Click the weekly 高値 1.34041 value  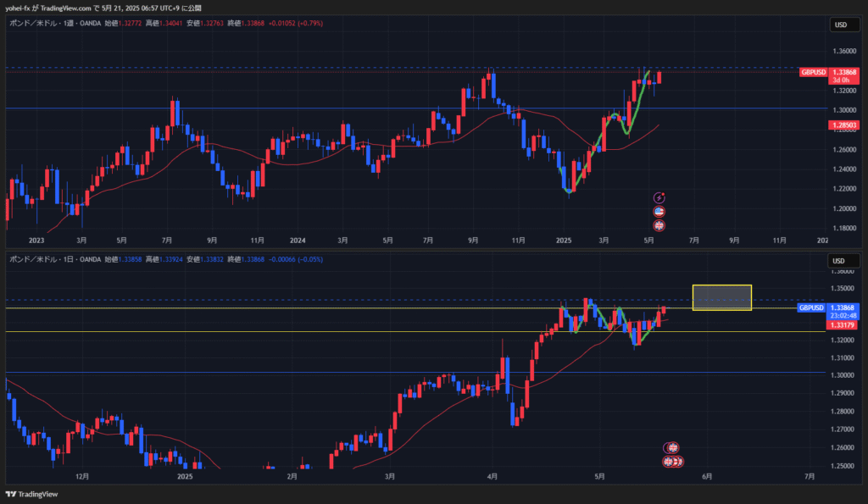171,23
